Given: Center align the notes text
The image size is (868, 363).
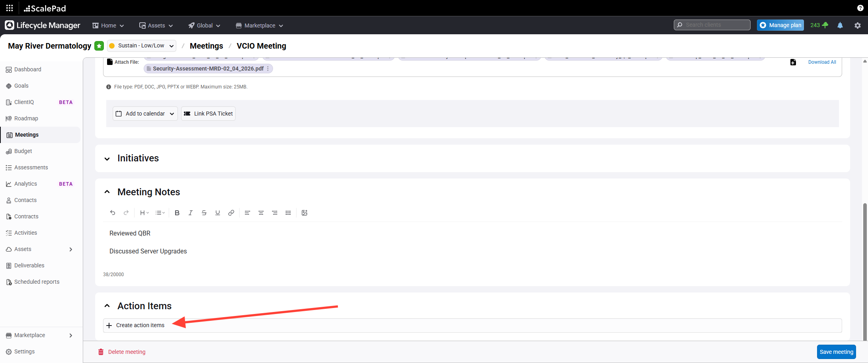Looking at the screenshot, I should 261,213.
